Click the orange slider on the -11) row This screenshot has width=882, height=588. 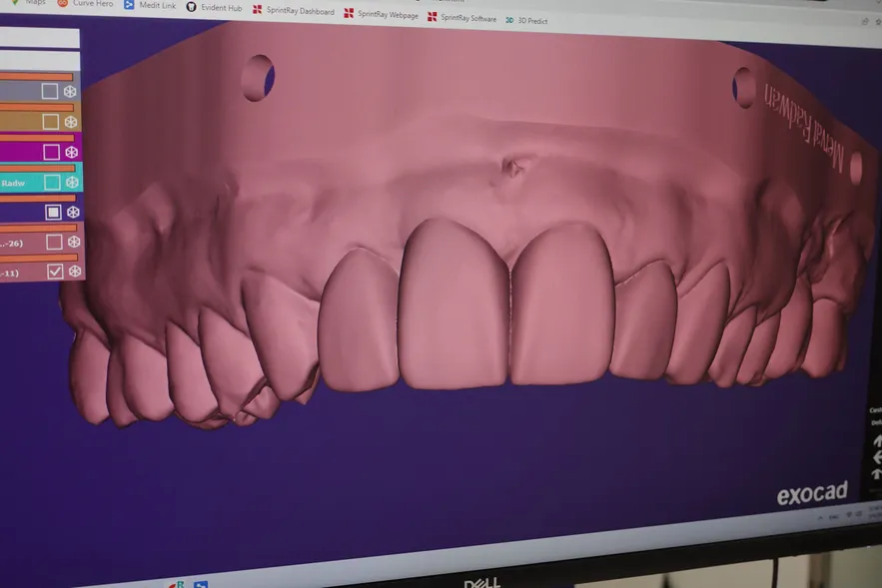39,258
